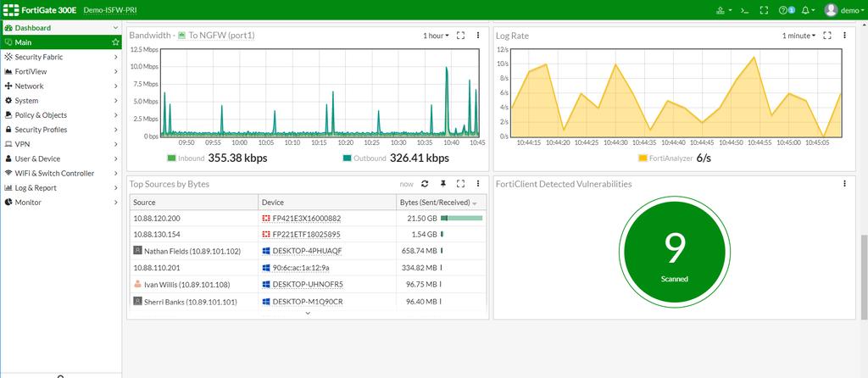Click the FortiGate 300E logo
The width and height of the screenshot is (868, 378).
[39, 10]
